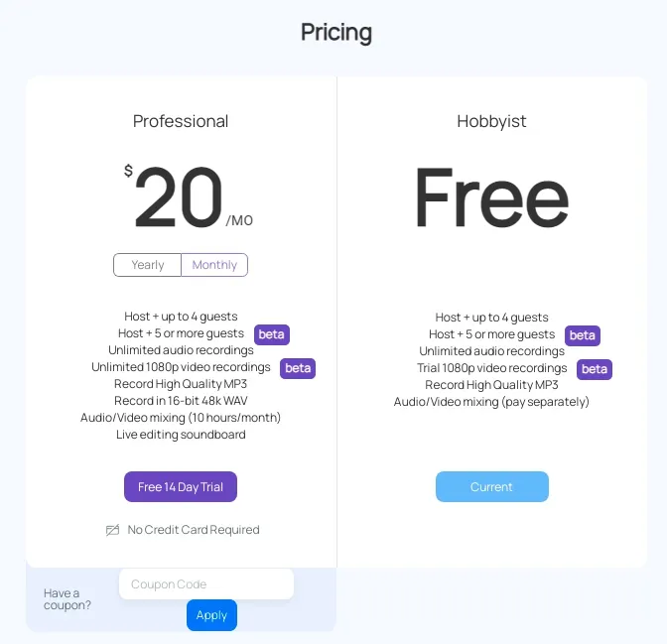Click the "Have a coupon?" label
667x644 pixels.
click(x=67, y=598)
